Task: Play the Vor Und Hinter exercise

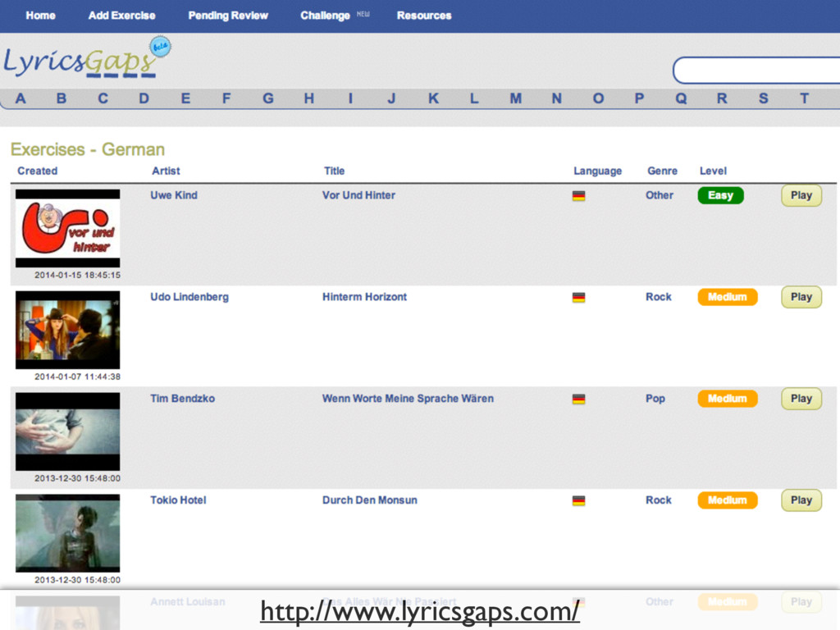Action: [x=801, y=195]
